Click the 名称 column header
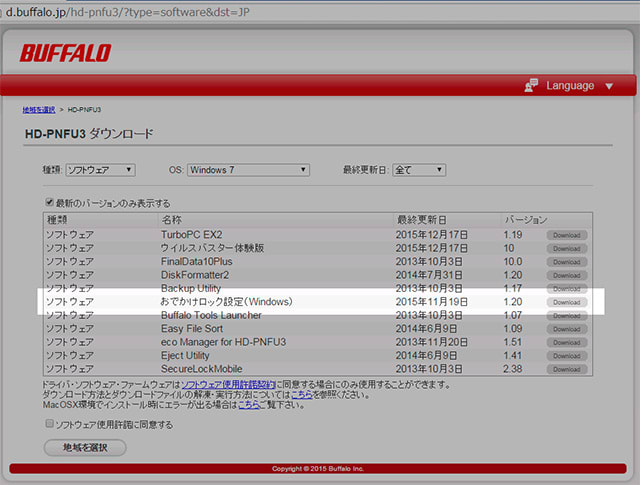640x485 pixels. point(171,220)
